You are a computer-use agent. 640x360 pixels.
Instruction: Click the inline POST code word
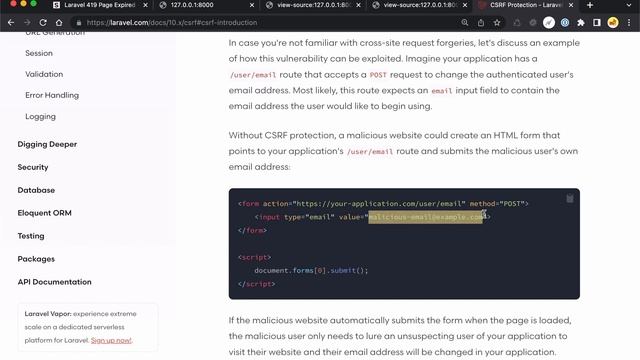378,75
